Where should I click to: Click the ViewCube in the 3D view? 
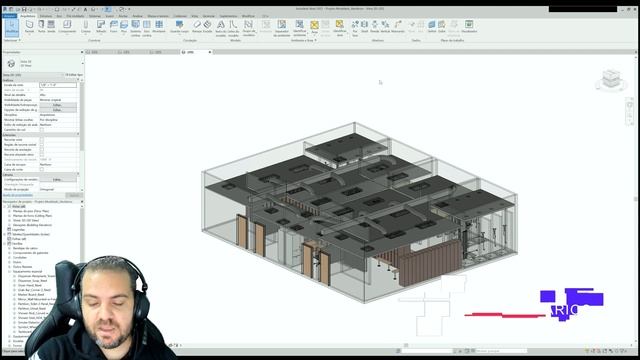click(611, 79)
